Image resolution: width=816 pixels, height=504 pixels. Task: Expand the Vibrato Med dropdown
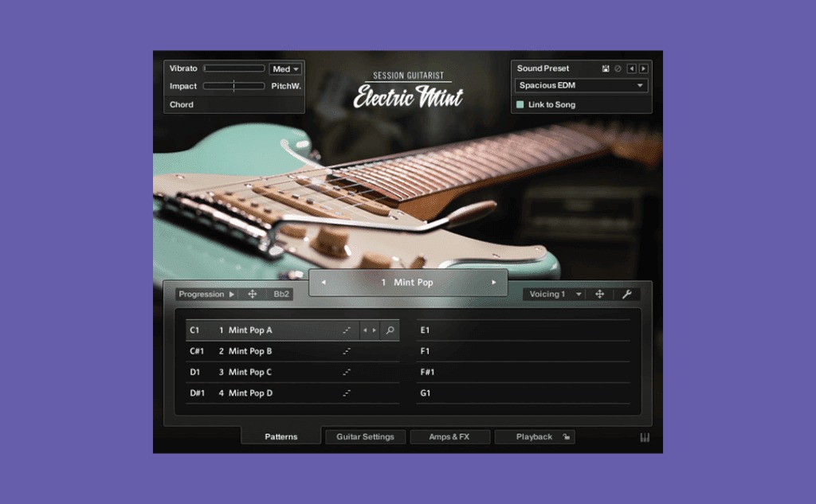285,69
